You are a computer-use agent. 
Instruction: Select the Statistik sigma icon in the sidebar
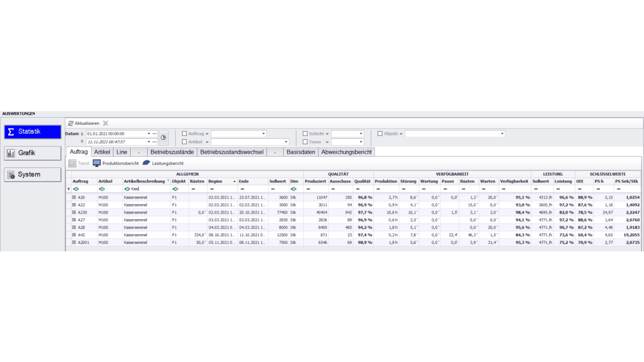tap(10, 132)
